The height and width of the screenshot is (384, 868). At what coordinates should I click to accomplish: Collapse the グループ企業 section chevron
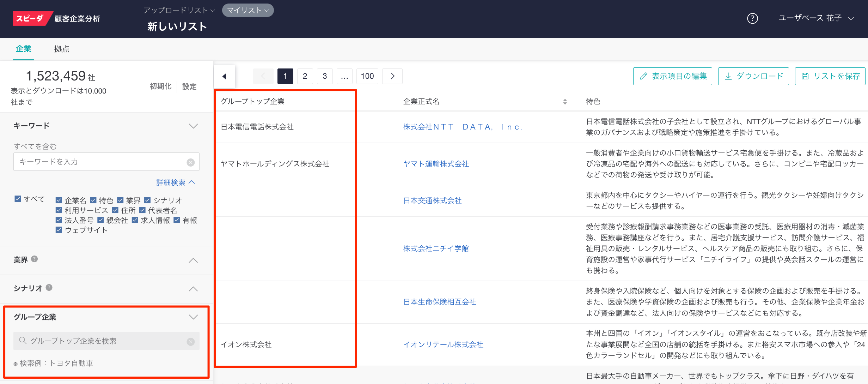(193, 317)
